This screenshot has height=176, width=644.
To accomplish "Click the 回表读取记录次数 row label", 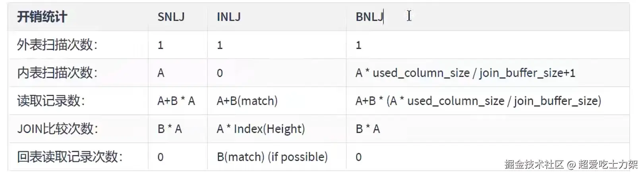I will tap(70, 157).
